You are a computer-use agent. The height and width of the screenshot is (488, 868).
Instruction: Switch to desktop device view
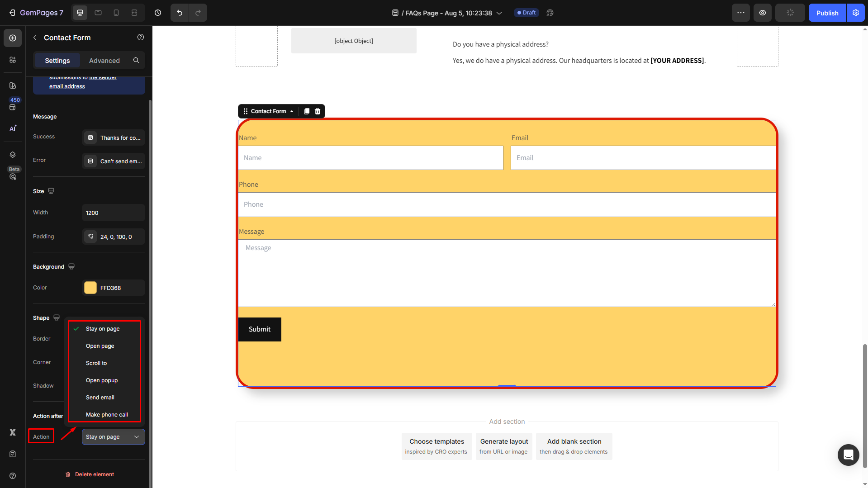click(x=80, y=13)
